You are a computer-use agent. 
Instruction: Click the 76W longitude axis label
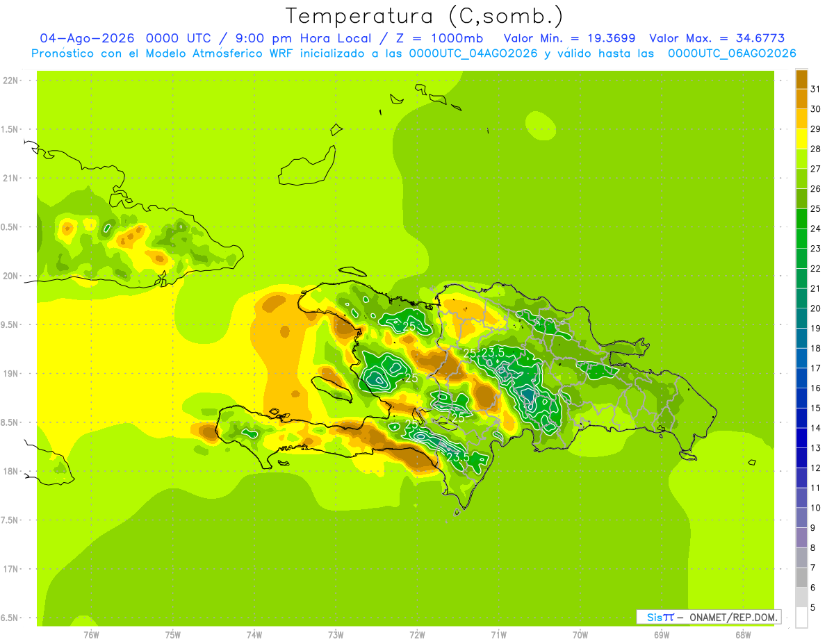click(91, 634)
